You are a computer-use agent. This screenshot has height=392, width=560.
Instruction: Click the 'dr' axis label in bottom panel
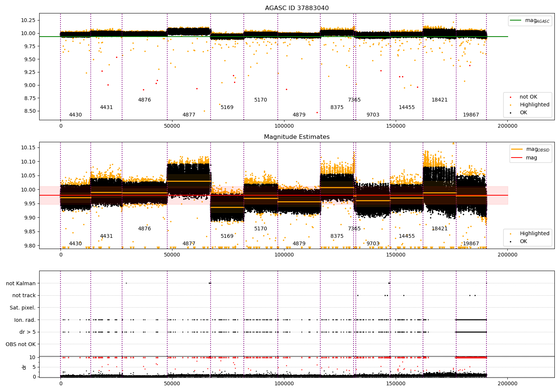(x=24, y=367)
